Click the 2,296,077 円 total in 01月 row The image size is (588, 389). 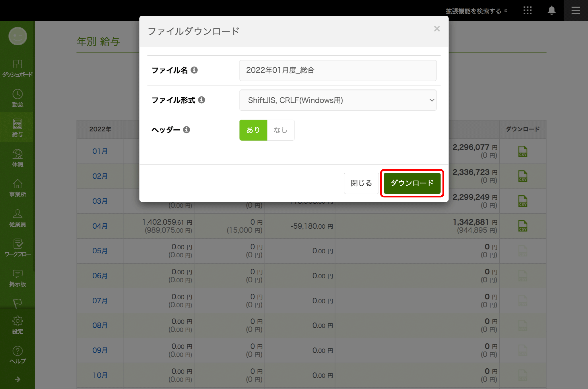pos(475,147)
